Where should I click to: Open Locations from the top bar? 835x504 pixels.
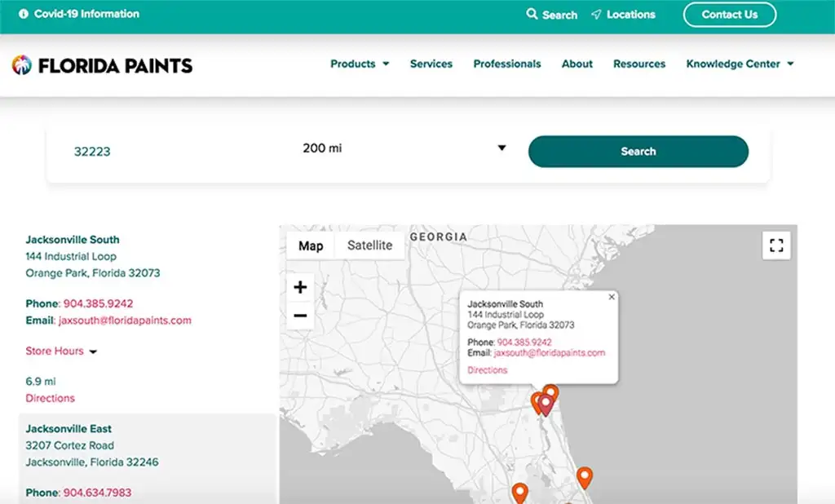[x=623, y=15]
